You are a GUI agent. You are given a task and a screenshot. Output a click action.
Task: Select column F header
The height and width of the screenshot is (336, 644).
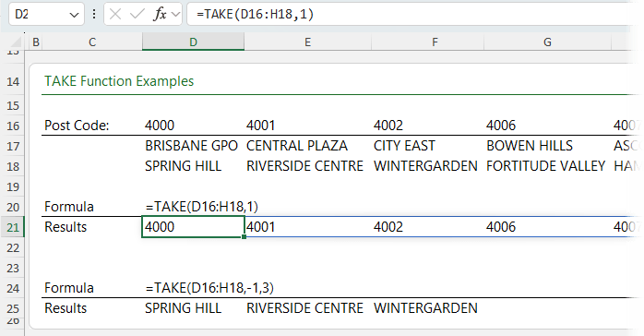[435, 42]
